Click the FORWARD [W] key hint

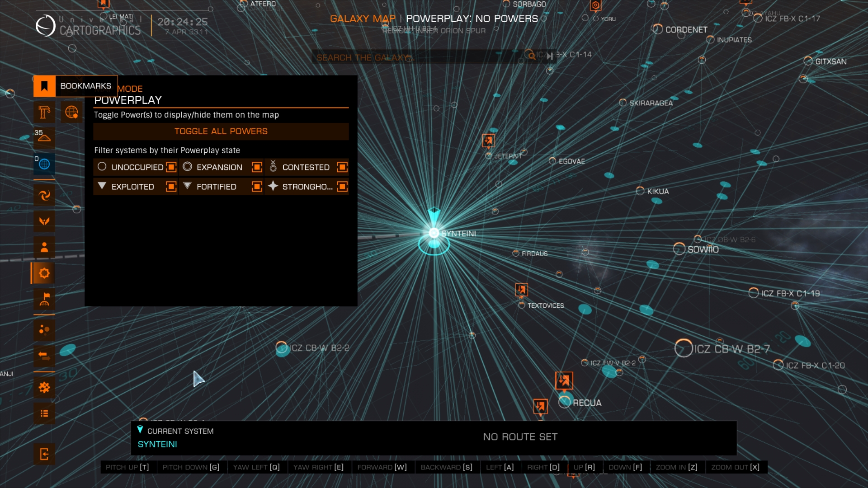click(382, 467)
